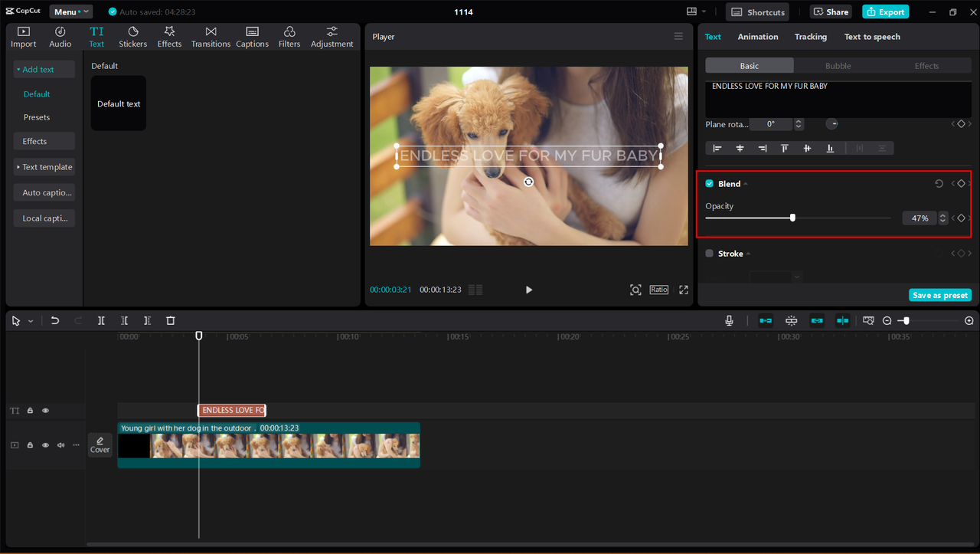Toggle the main track magnet

[x=766, y=321]
